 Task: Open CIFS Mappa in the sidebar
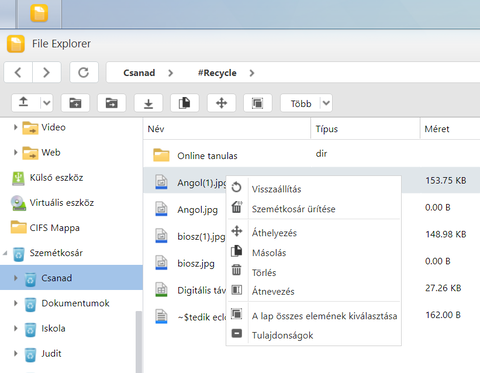point(54,228)
